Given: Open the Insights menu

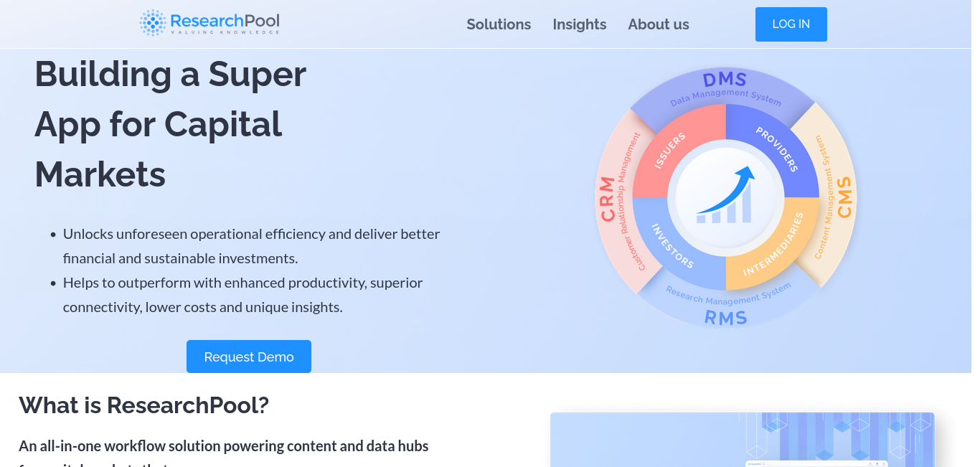Looking at the screenshot, I should pyautogui.click(x=580, y=24).
